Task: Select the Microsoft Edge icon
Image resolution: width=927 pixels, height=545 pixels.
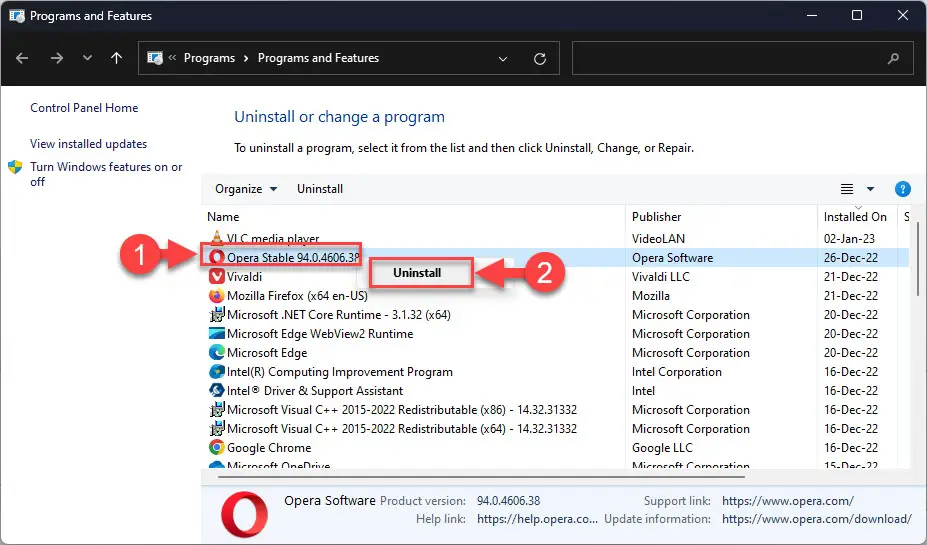Action: tap(217, 352)
